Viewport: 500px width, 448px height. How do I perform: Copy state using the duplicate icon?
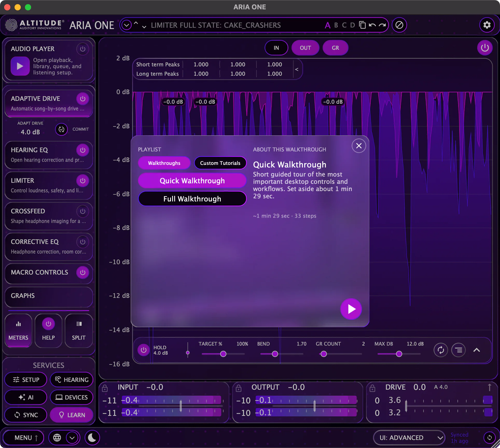[x=362, y=25]
